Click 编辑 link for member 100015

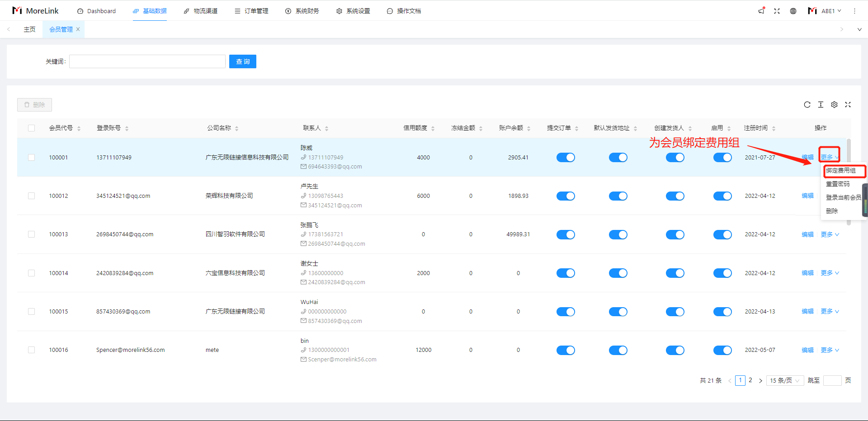pos(807,311)
